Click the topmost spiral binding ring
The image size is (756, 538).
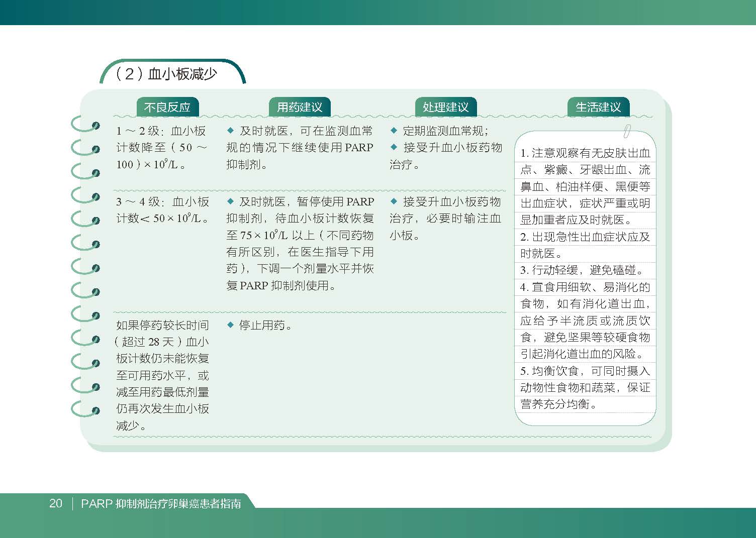(x=85, y=125)
